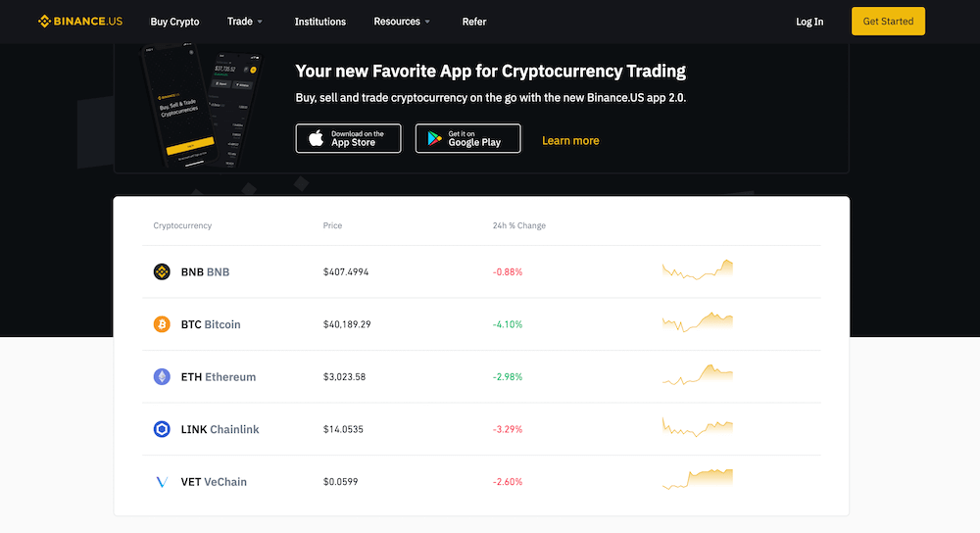Download on the App Store button
The image size is (980, 533).
(x=348, y=138)
